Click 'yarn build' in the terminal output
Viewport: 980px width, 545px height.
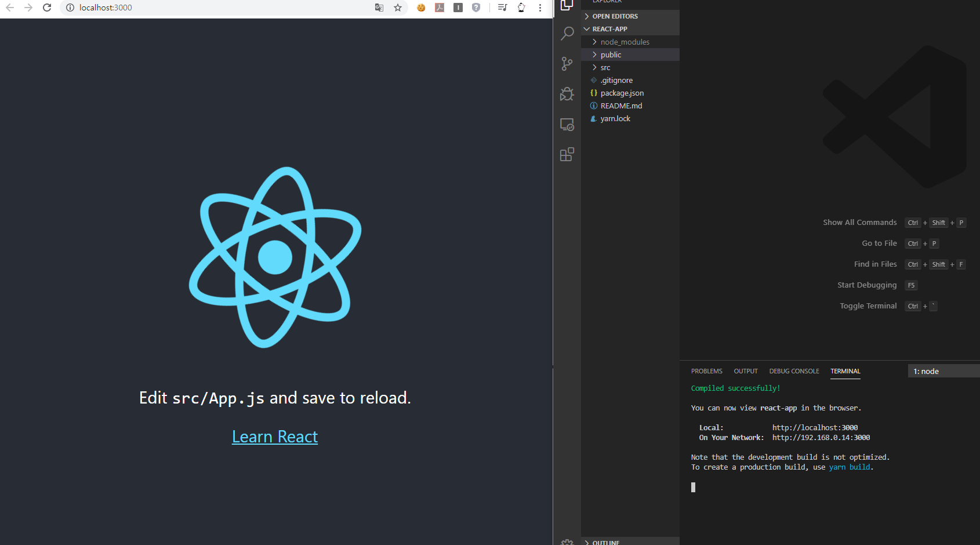[x=850, y=467]
